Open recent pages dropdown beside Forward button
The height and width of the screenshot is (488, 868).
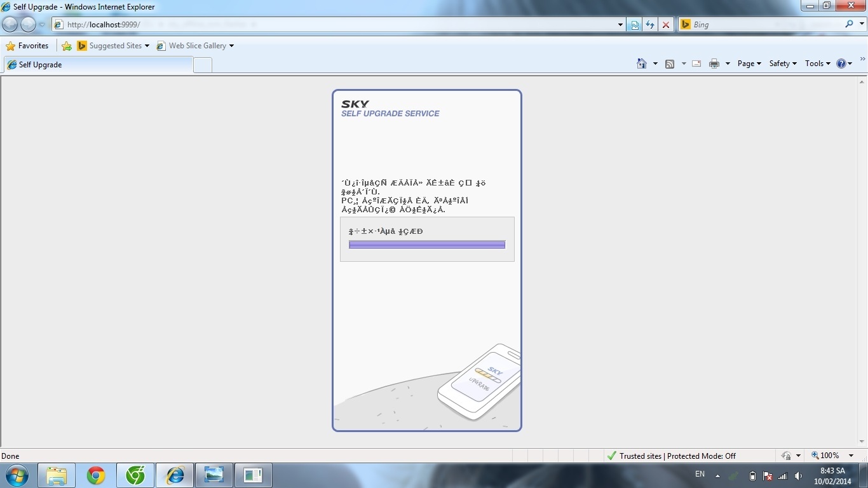[42, 25]
